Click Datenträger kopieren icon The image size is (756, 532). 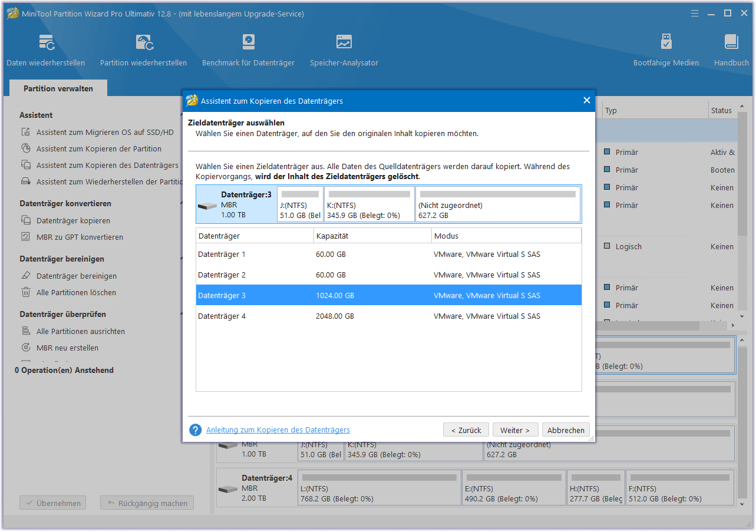click(x=26, y=220)
